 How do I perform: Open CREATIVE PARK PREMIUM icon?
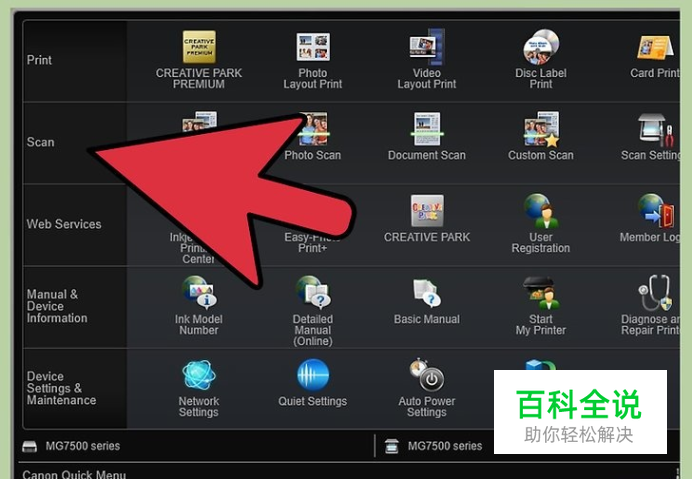tap(199, 47)
